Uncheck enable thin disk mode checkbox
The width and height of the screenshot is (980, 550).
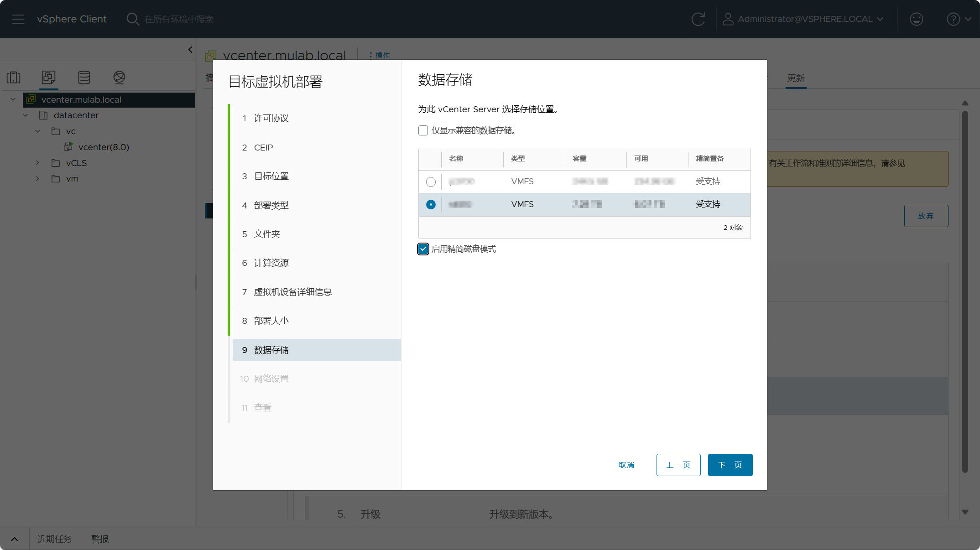[x=423, y=249]
